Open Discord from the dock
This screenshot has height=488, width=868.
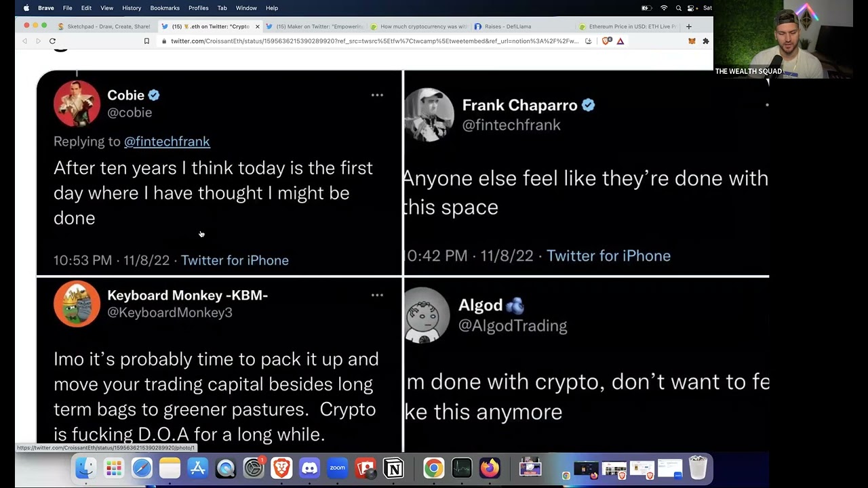(309, 468)
